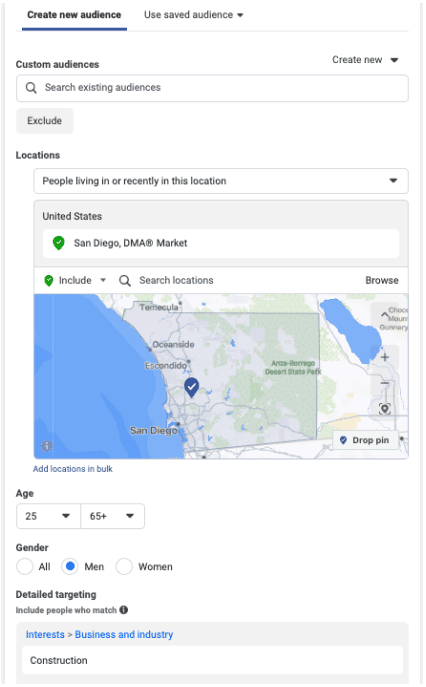Click the United States country label

(x=72, y=216)
